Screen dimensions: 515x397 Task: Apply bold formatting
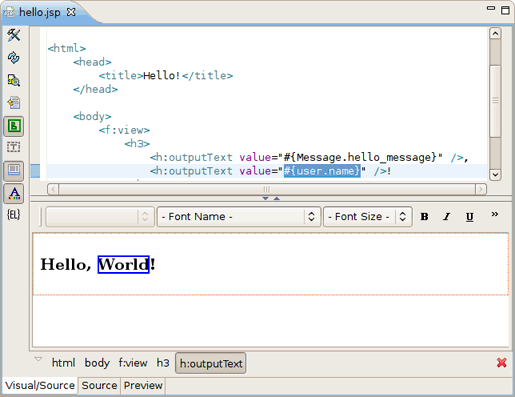(x=424, y=217)
